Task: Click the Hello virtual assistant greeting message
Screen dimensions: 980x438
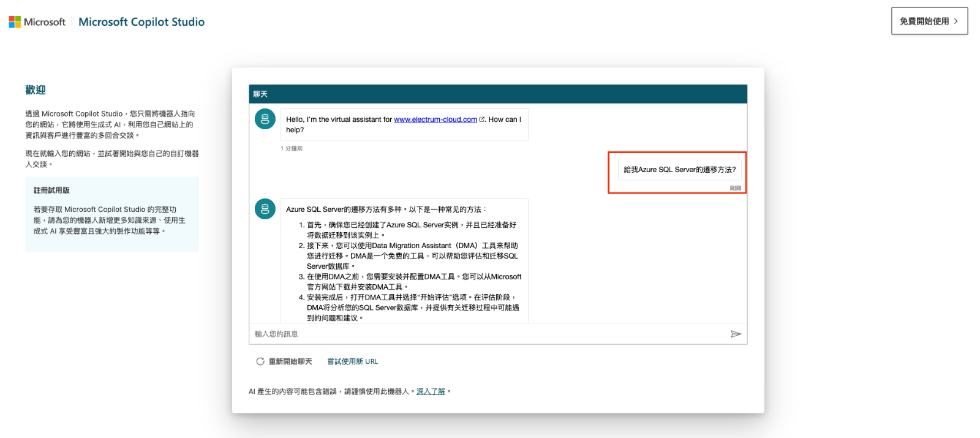Action: [404, 124]
